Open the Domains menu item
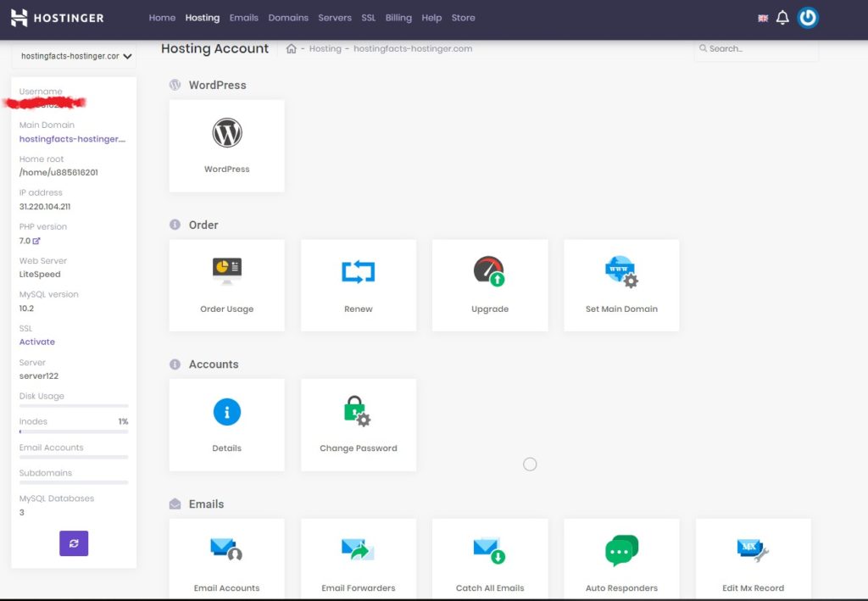This screenshot has width=868, height=601. point(288,18)
